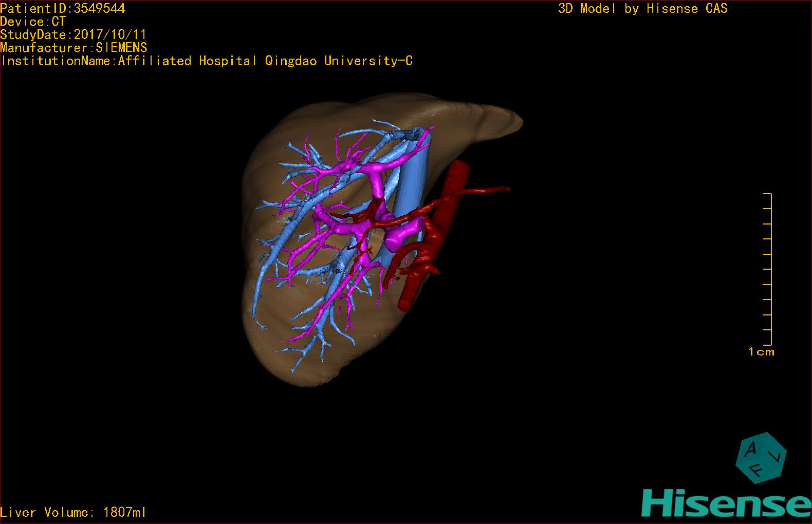The width and height of the screenshot is (812, 524).
Task: Click the orientation cube in the corner
Action: pyautogui.click(x=761, y=458)
